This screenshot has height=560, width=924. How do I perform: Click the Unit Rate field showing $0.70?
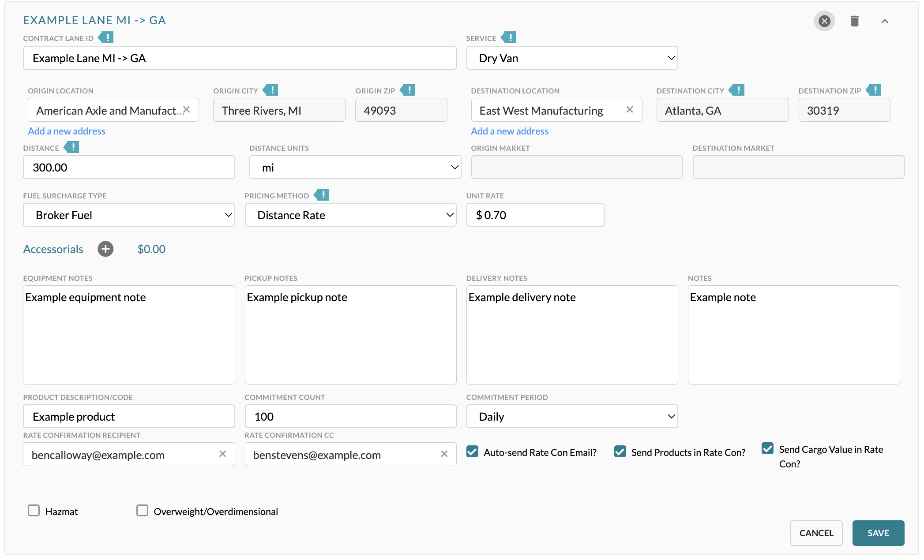pos(535,215)
